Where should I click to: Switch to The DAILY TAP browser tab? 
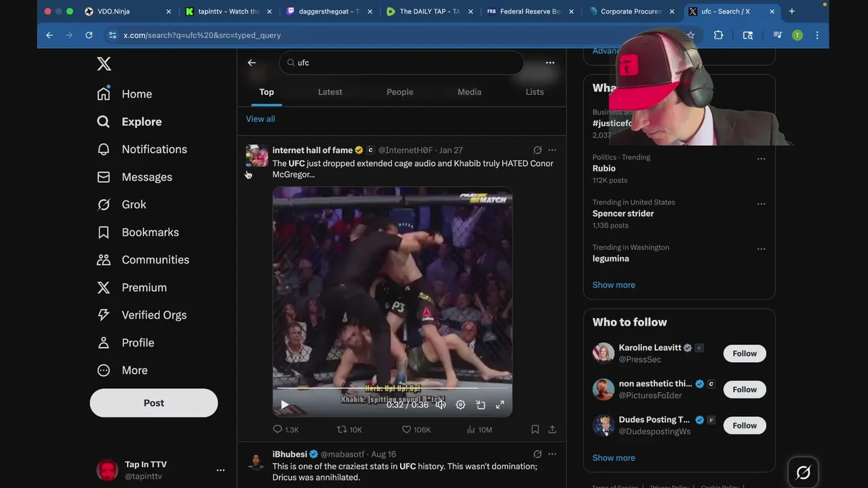(430, 12)
